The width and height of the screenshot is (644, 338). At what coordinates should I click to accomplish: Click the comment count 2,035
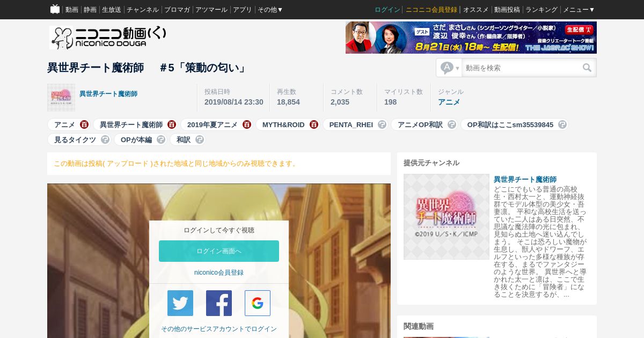(x=340, y=102)
